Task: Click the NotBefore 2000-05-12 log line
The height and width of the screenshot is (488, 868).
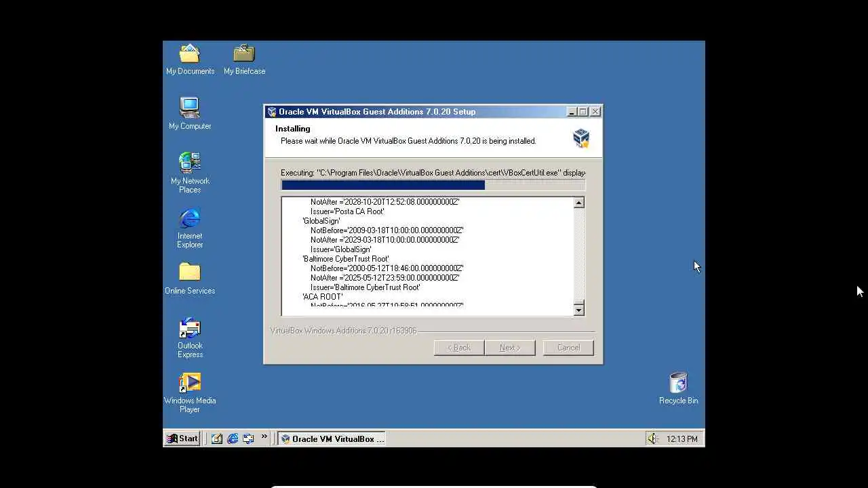Action: pos(387,268)
